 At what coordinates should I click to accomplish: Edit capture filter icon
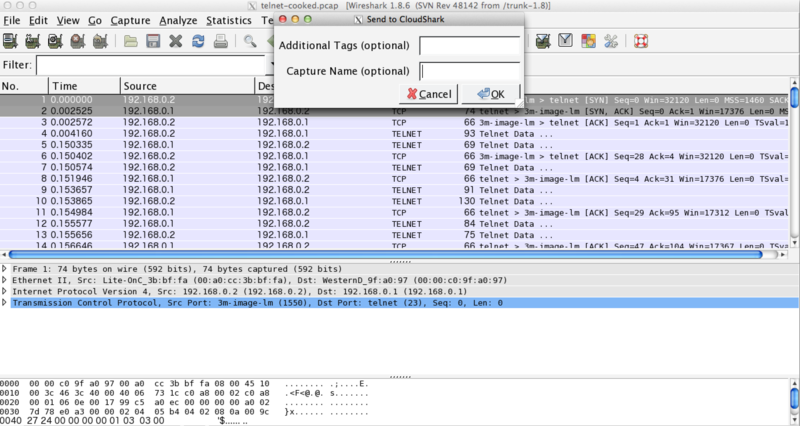click(543, 41)
